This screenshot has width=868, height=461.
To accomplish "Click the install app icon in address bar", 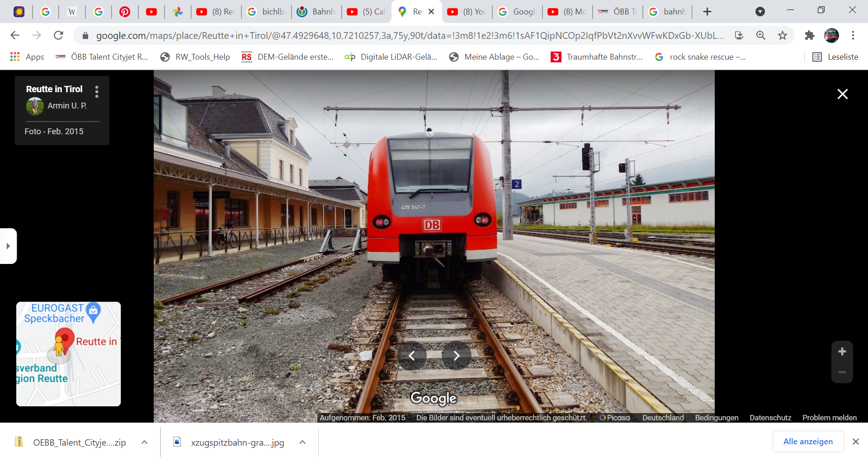I will [x=739, y=35].
